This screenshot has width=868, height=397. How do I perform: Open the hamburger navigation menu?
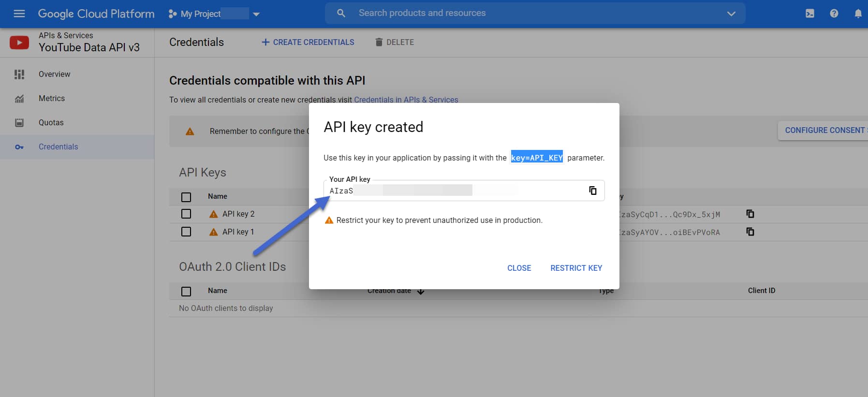[19, 14]
